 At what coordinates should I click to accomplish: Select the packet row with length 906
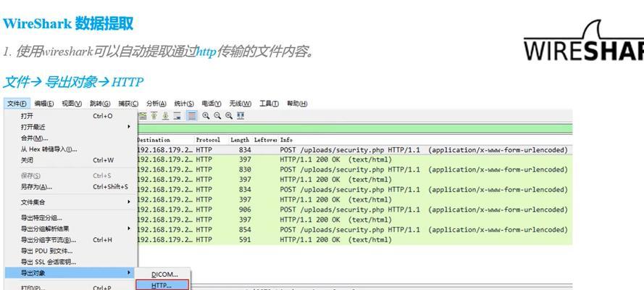coord(354,210)
